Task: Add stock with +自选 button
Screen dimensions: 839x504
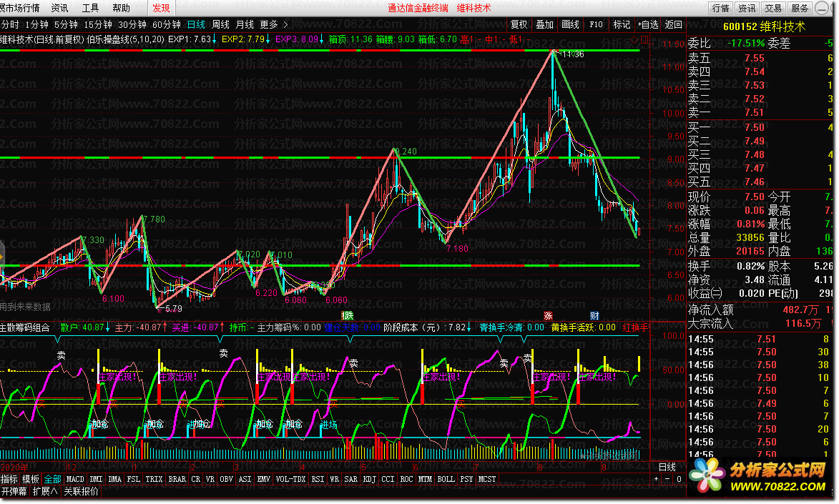Action: pyautogui.click(x=647, y=24)
